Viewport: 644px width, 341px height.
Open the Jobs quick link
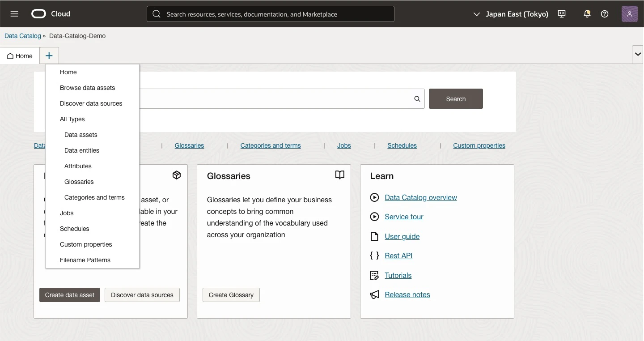pos(344,145)
